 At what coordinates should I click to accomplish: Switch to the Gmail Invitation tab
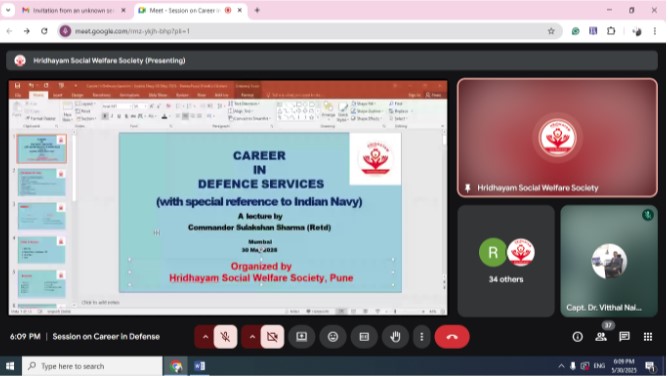click(x=74, y=10)
